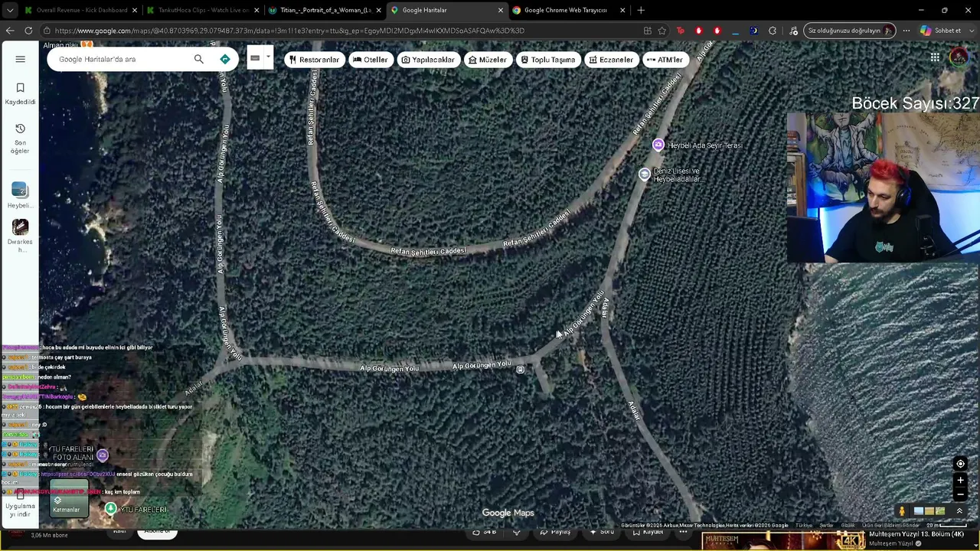
Task: Reload the page in the browser
Action: tap(28, 31)
